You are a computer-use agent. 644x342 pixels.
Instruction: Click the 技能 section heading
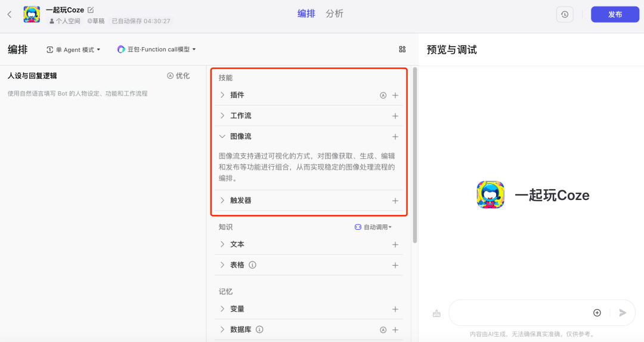click(x=225, y=78)
